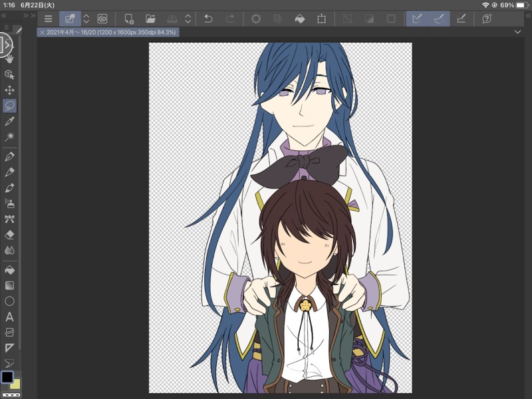This screenshot has height=399, width=532.
Task: Select the Pen tool
Action: pos(9,156)
